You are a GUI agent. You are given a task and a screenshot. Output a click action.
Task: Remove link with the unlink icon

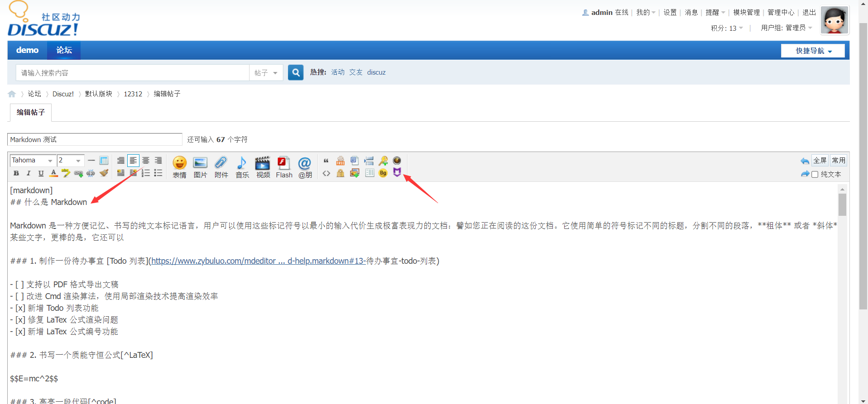[x=91, y=173]
